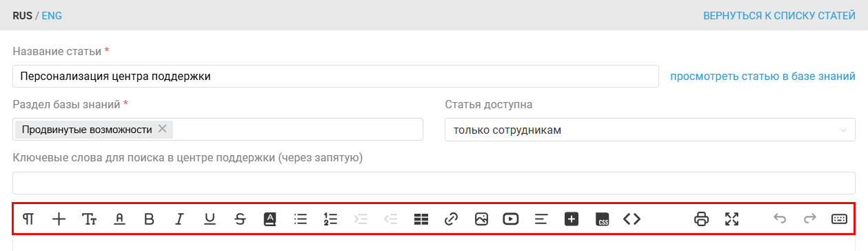Redo the last edit
Viewport: 868px width, 251px height.
click(x=810, y=219)
